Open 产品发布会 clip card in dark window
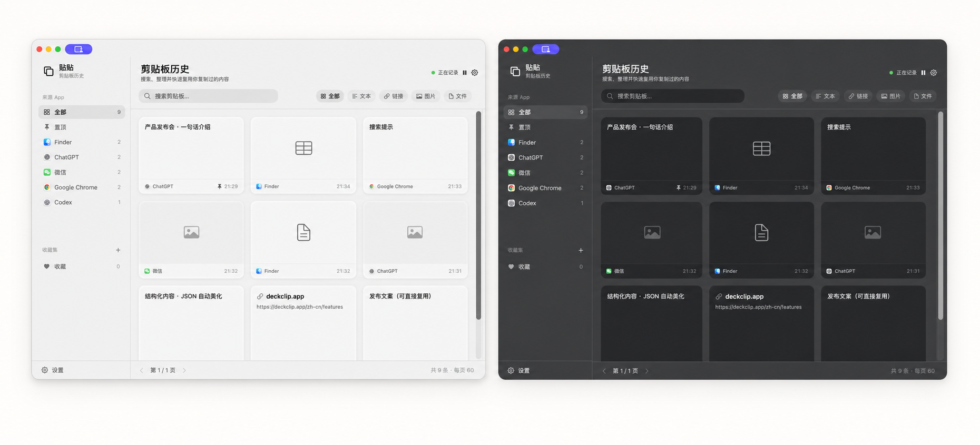This screenshot has width=980, height=445. coord(651,156)
